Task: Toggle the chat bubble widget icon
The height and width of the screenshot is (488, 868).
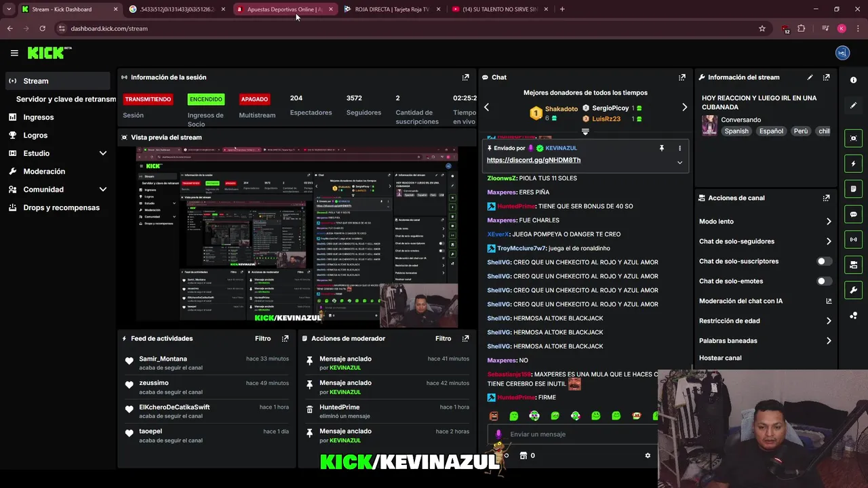Action: point(853,214)
